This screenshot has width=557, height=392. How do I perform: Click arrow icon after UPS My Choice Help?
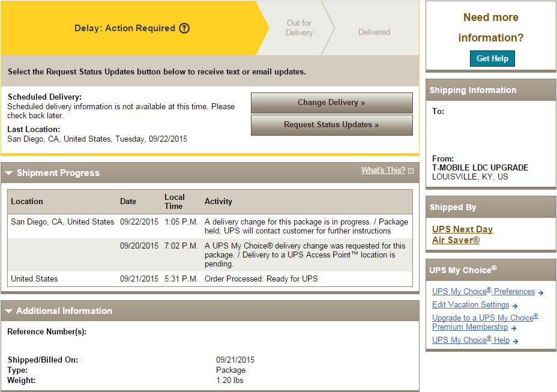point(516,341)
